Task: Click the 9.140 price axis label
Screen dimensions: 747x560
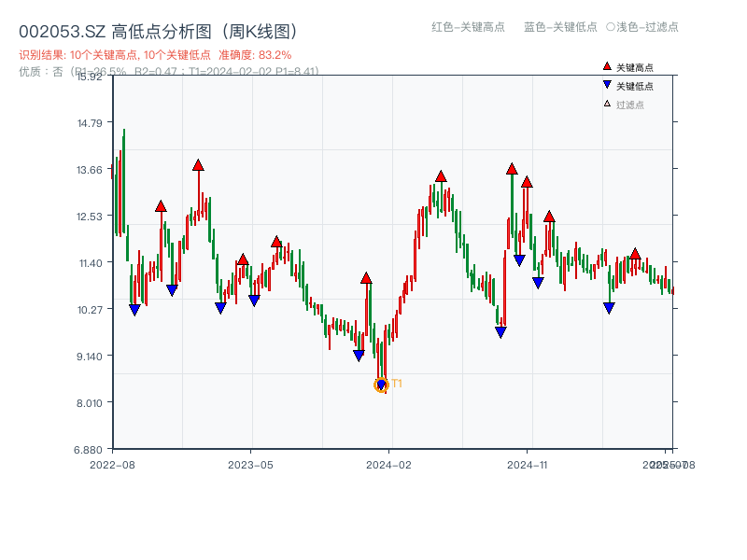Action: click(90, 357)
